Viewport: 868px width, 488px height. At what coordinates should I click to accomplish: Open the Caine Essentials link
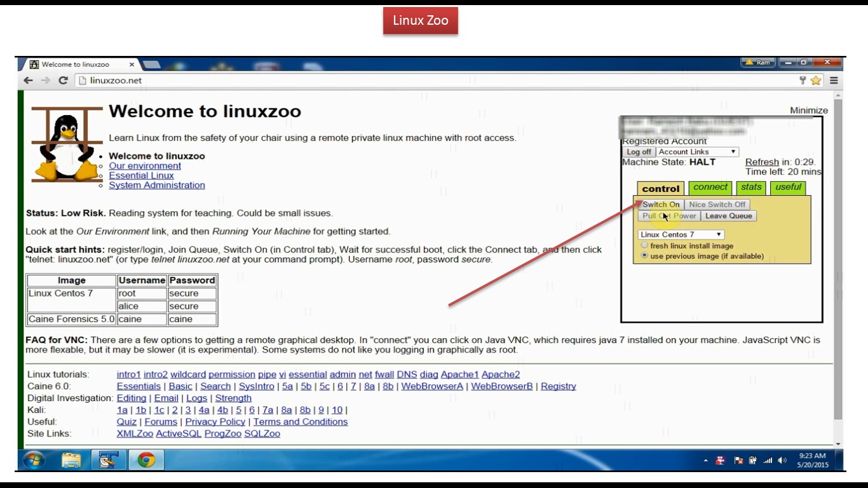click(139, 386)
